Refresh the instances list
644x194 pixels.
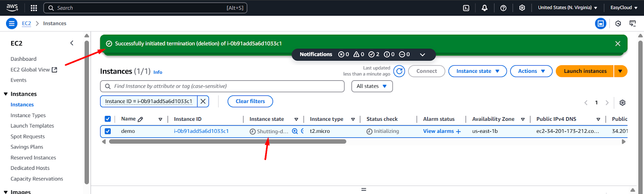pos(399,71)
